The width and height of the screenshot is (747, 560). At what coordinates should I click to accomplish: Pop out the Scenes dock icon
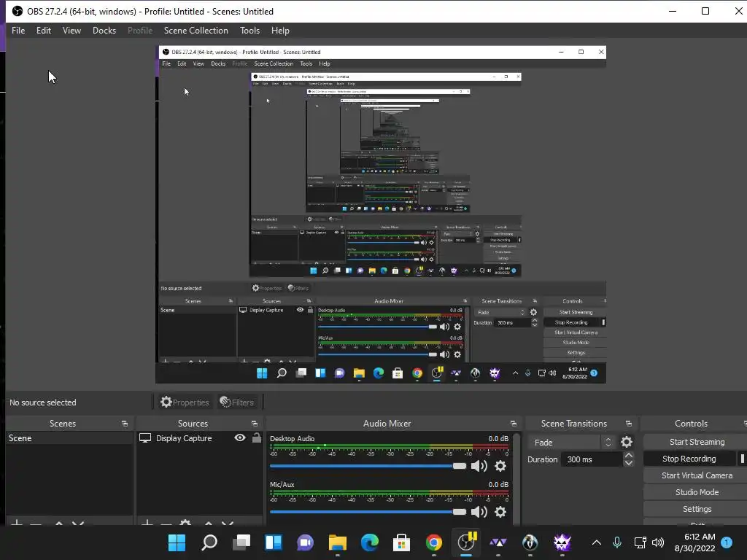click(x=124, y=424)
